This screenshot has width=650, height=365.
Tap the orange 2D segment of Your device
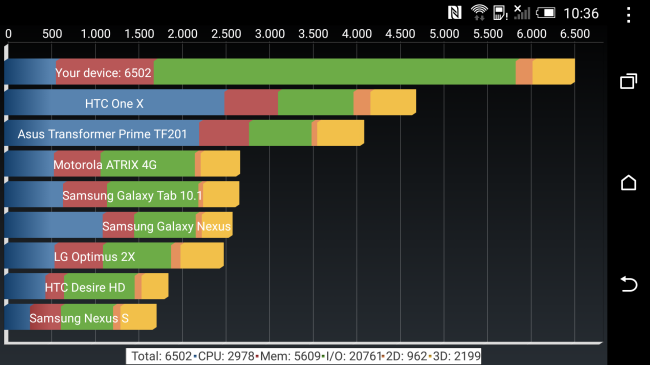click(524, 72)
